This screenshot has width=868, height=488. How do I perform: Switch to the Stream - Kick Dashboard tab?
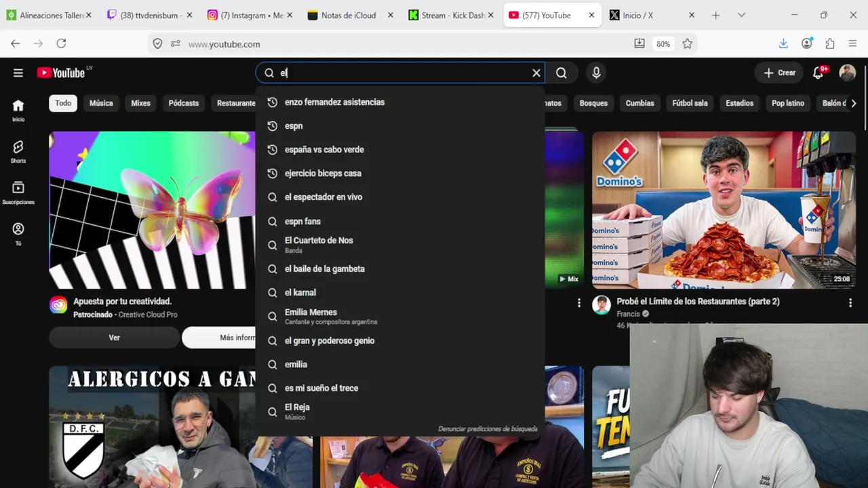click(451, 15)
